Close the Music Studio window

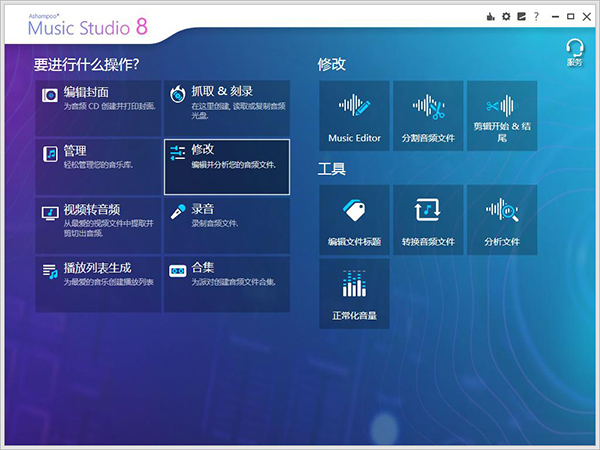click(x=587, y=16)
